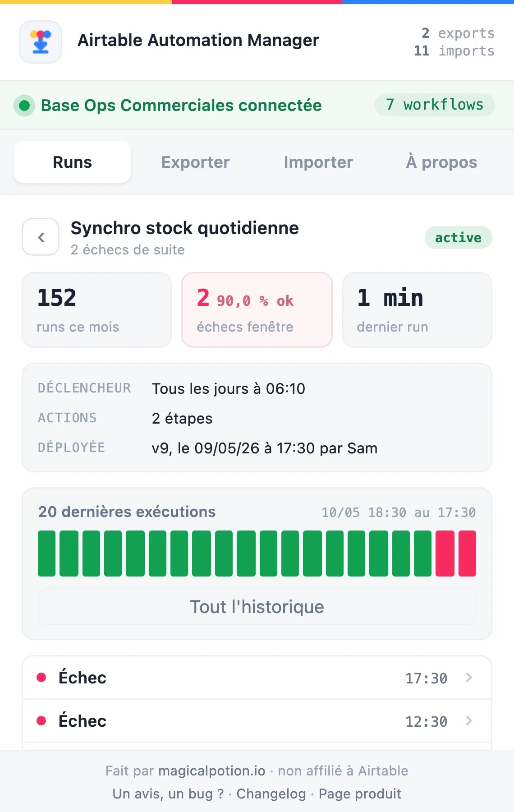Select the first green execution bar

(x=46, y=554)
